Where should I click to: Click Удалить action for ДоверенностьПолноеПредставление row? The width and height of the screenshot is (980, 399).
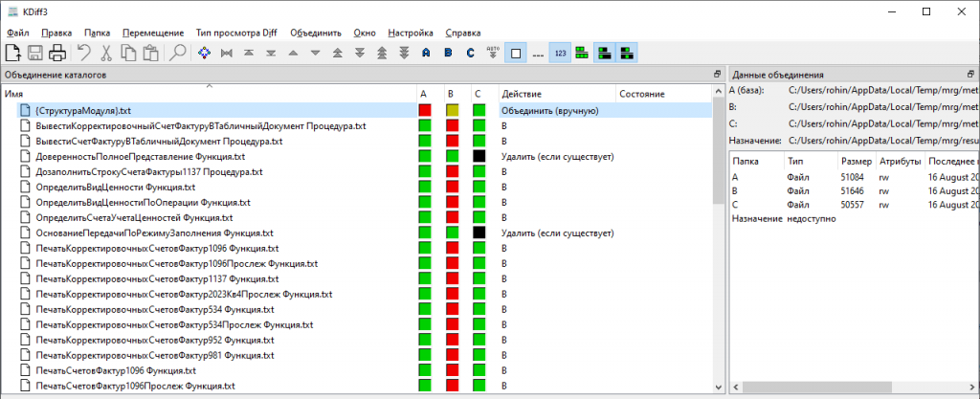pos(557,156)
